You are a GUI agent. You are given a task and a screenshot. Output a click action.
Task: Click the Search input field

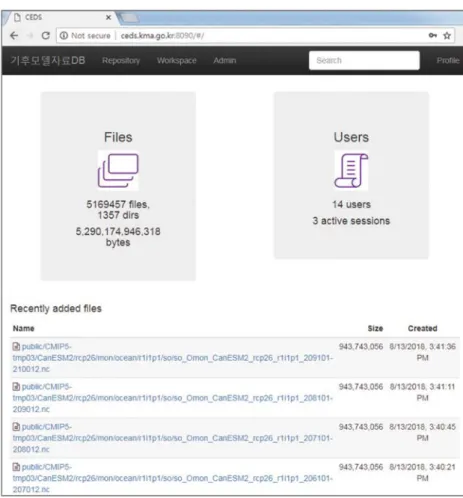(x=364, y=60)
